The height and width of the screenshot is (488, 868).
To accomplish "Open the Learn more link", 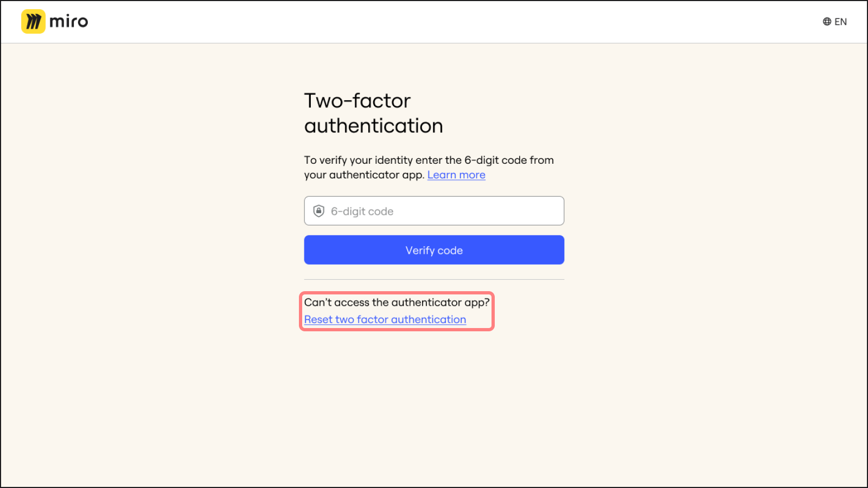I will (x=456, y=175).
